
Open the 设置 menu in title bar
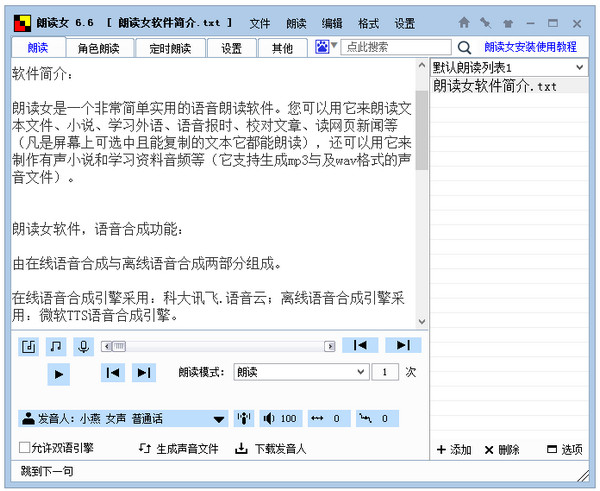tap(405, 24)
